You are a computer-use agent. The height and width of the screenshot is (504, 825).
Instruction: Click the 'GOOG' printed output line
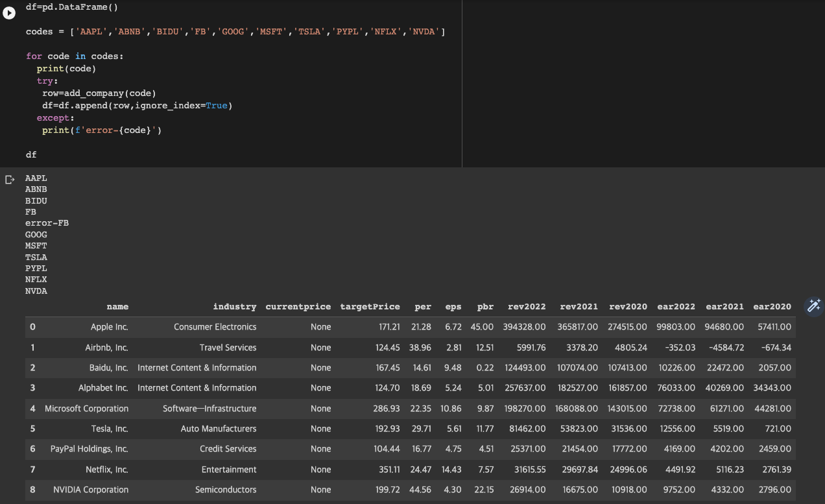(x=36, y=235)
